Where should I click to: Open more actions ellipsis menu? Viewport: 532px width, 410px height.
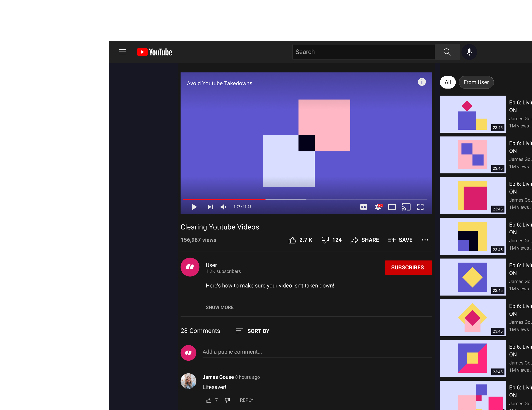425,240
